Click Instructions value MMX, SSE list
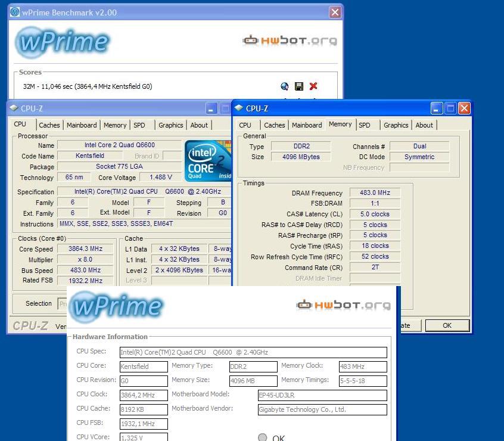This screenshot has width=504, height=441. pos(144,223)
